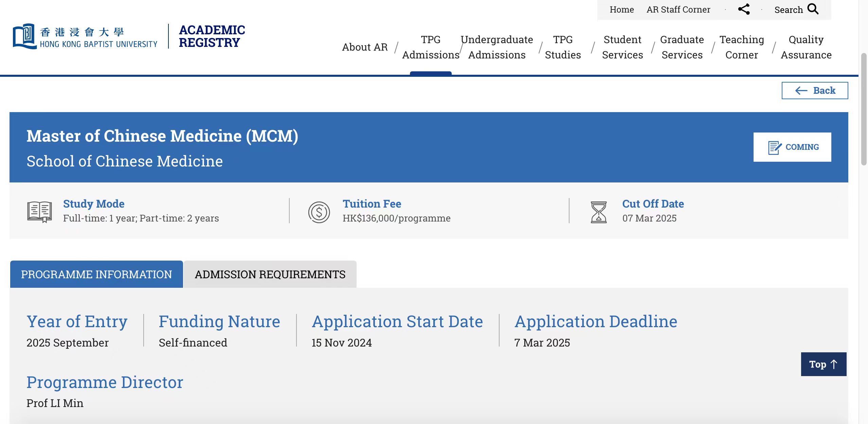The image size is (868, 424).
Task: Click the Home link at top
Action: click(621, 10)
